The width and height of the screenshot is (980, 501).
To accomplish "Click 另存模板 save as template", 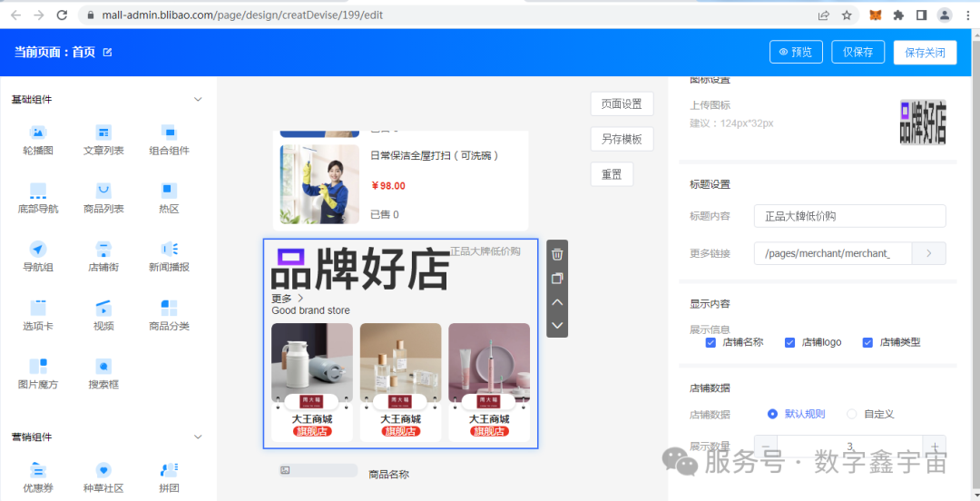I will tap(622, 139).
